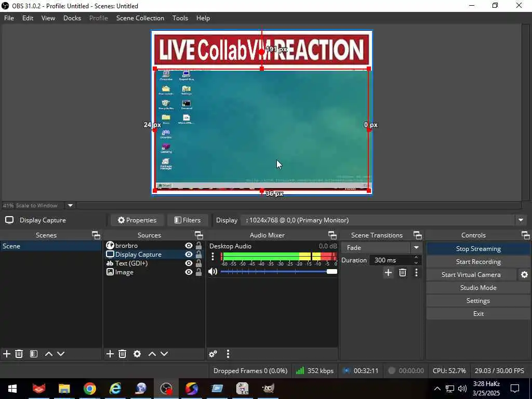Float the Scene Transitions dock

(417, 235)
